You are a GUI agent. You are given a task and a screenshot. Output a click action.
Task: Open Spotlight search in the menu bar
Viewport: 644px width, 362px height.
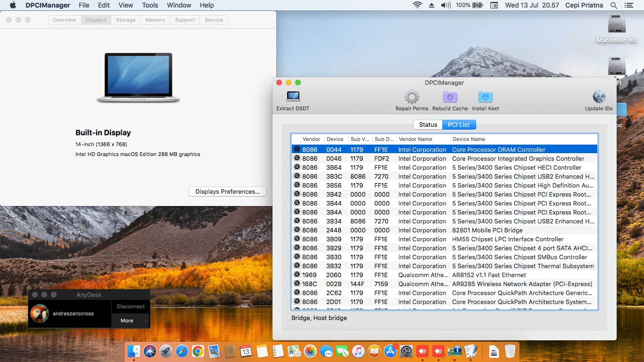pos(613,5)
